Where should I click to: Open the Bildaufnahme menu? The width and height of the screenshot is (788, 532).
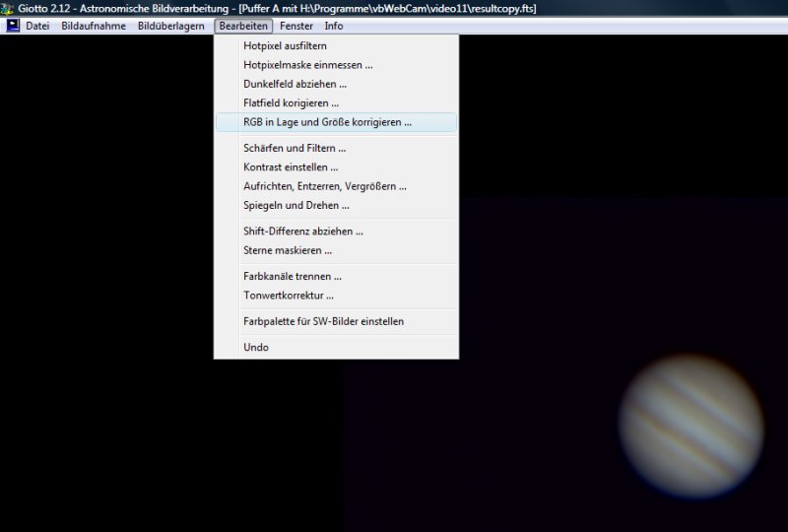point(94,27)
